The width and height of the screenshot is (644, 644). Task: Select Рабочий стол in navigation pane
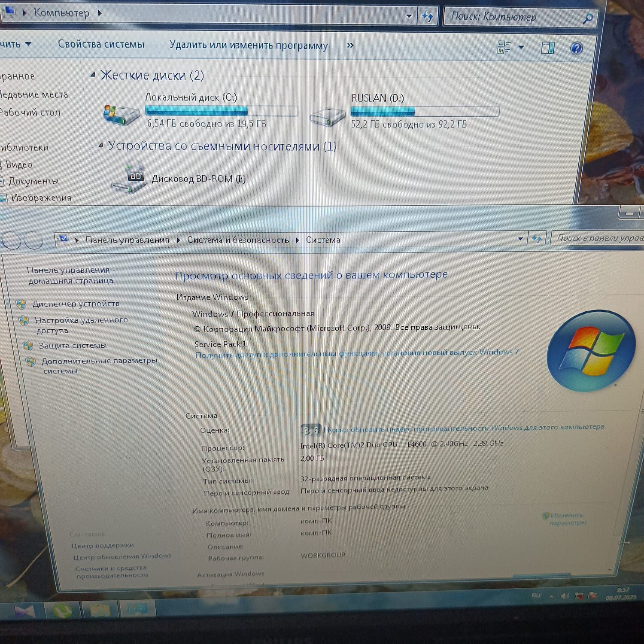click(x=30, y=112)
